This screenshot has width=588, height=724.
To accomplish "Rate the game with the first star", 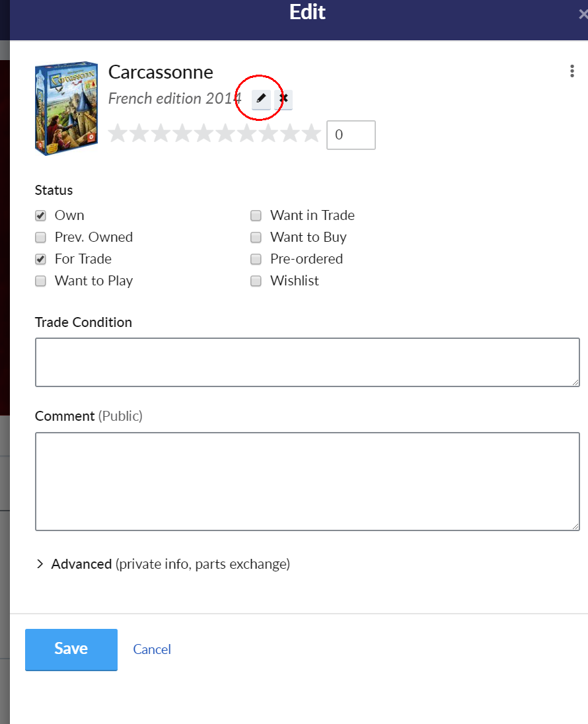I will point(118,134).
